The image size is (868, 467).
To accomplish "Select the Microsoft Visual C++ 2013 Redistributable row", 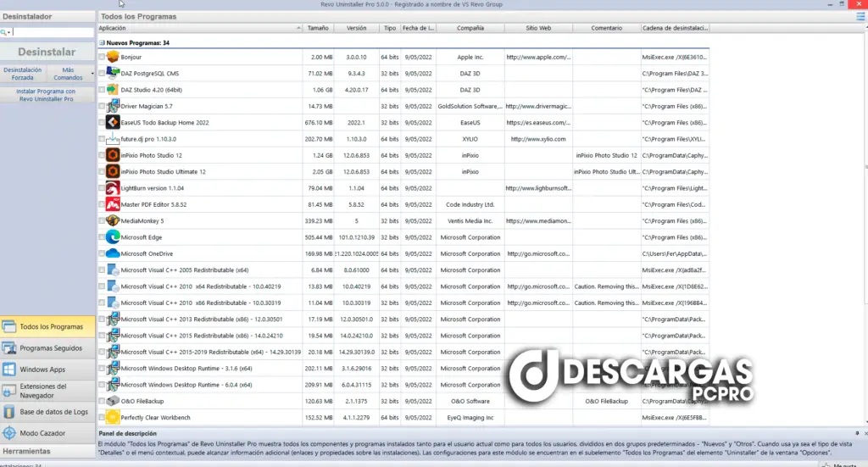I will pos(403,320).
